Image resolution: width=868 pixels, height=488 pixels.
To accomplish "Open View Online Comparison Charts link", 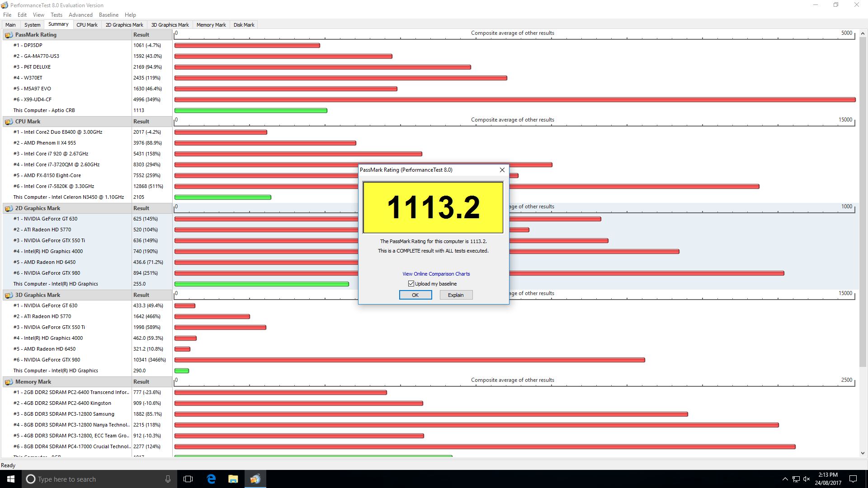I will 436,274.
